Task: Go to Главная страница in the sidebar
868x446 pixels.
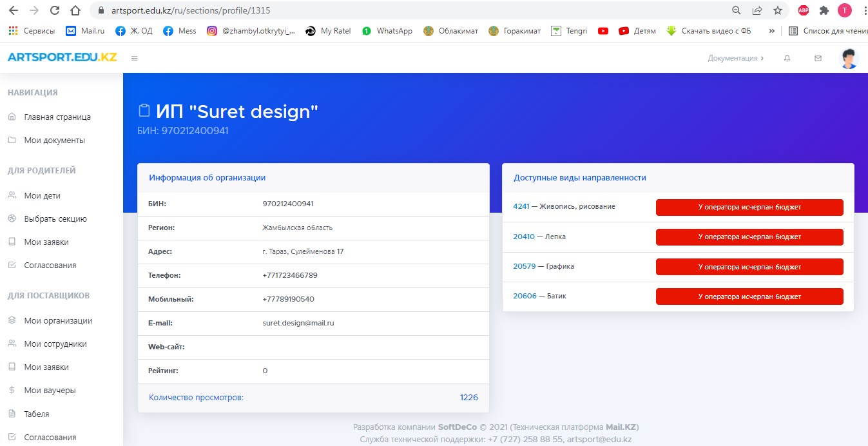Action: click(x=57, y=117)
